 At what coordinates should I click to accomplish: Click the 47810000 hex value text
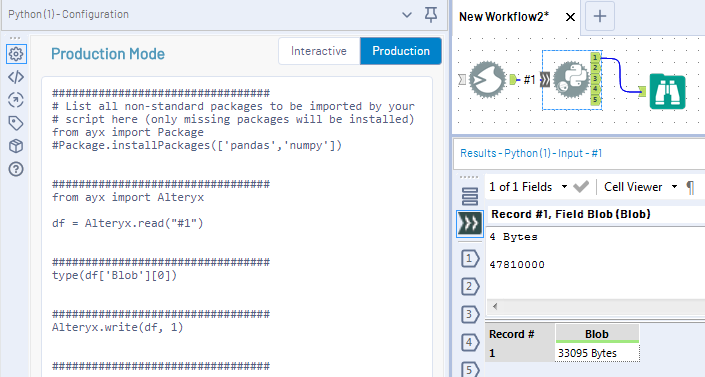pyautogui.click(x=517, y=265)
